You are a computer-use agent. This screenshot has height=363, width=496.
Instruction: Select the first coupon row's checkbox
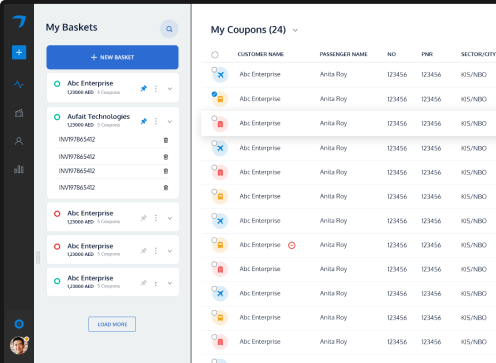[x=214, y=70]
